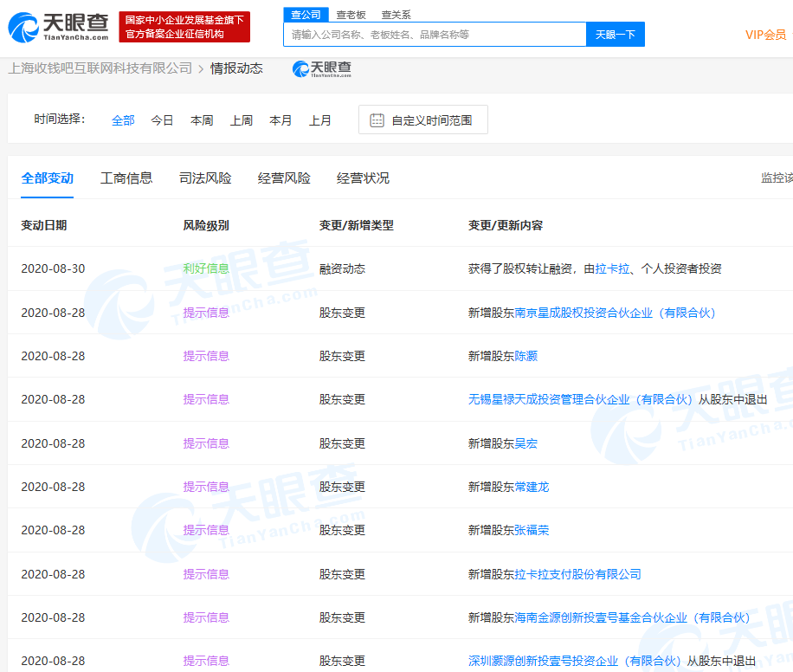Screen dimensions: 793x672
Task: Open 海南金源创新投壹号基金合伙企业 link
Action: tap(632, 617)
